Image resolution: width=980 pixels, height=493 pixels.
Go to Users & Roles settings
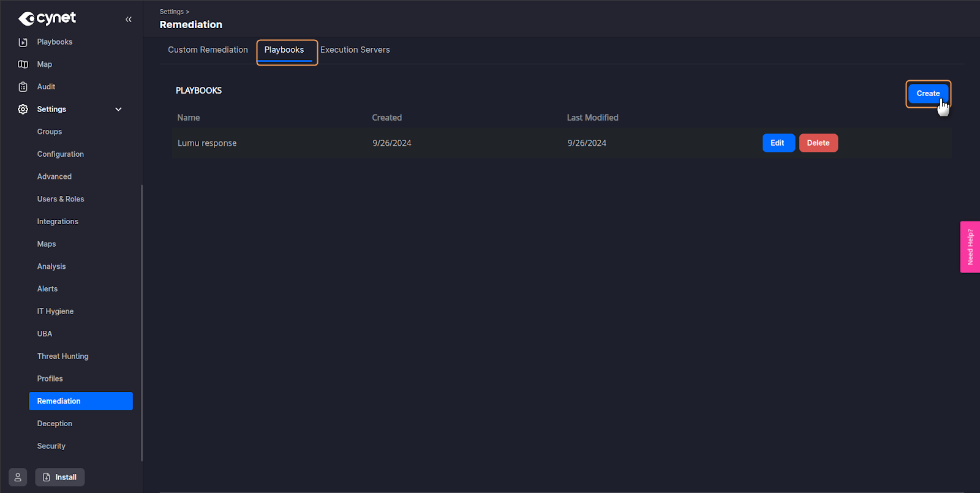[61, 199]
